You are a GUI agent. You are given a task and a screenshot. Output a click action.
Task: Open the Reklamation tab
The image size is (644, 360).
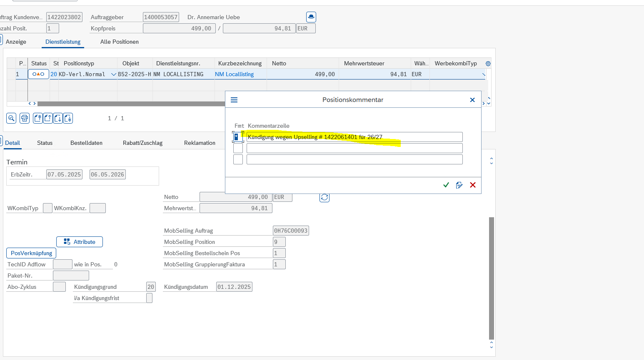click(x=200, y=143)
